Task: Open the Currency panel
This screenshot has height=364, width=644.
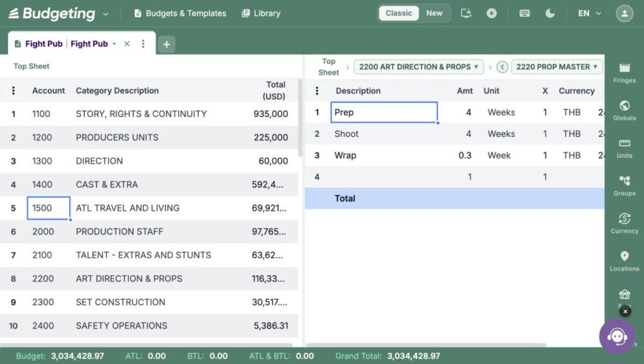Action: [625, 224]
